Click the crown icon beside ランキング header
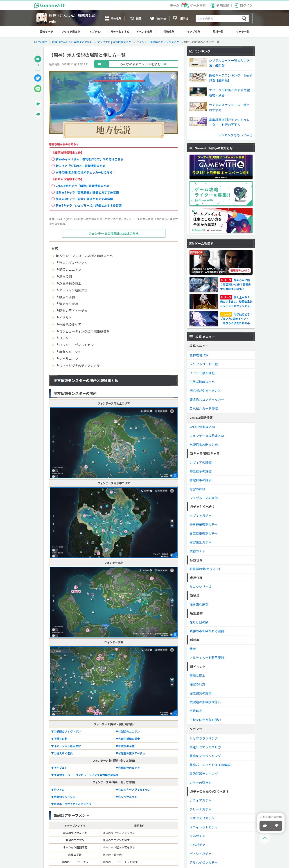The width and height of the screenshot is (289, 868). click(191, 52)
